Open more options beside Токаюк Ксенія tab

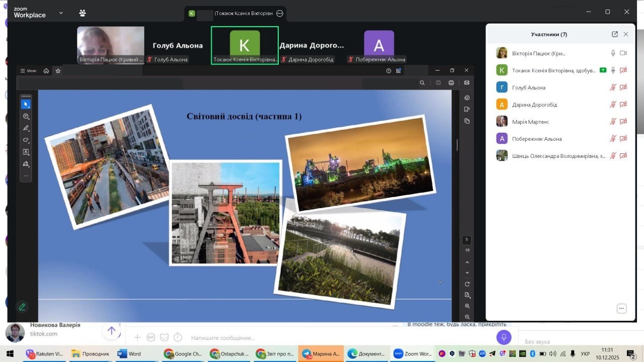(280, 14)
